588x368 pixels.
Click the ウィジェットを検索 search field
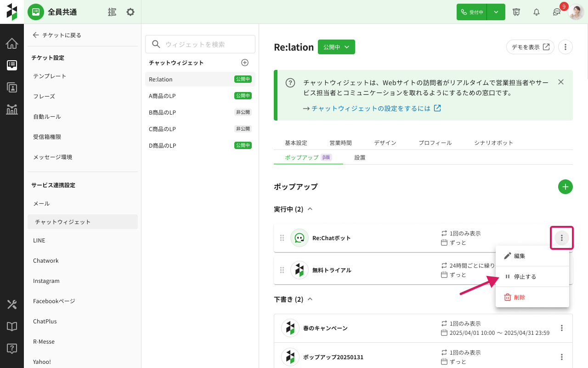200,44
